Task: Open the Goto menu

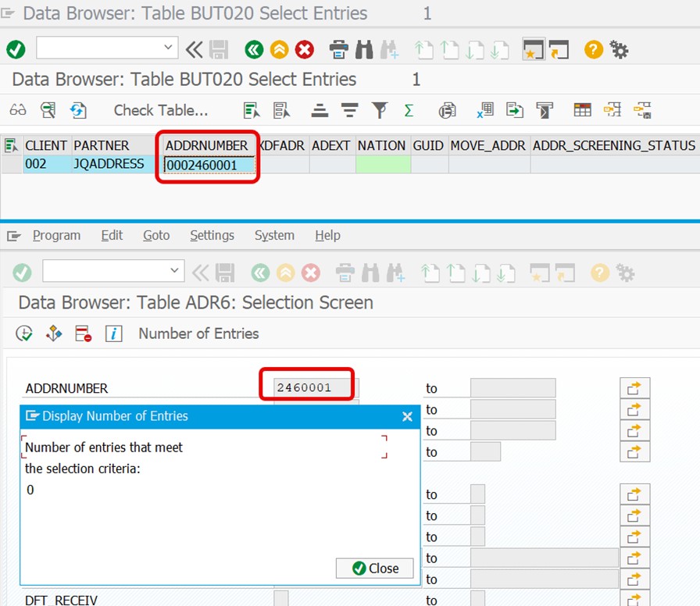Action: (156, 235)
